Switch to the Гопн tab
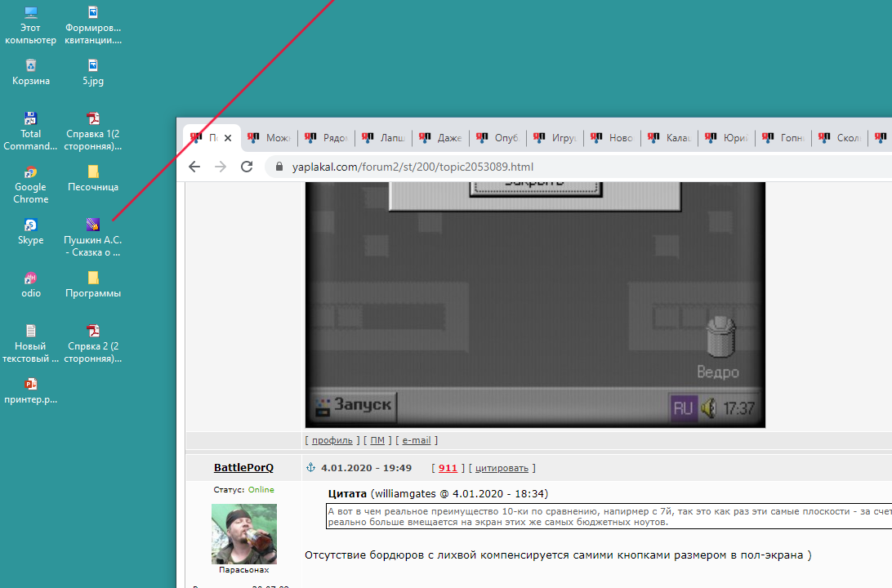The width and height of the screenshot is (892, 588). tap(784, 138)
